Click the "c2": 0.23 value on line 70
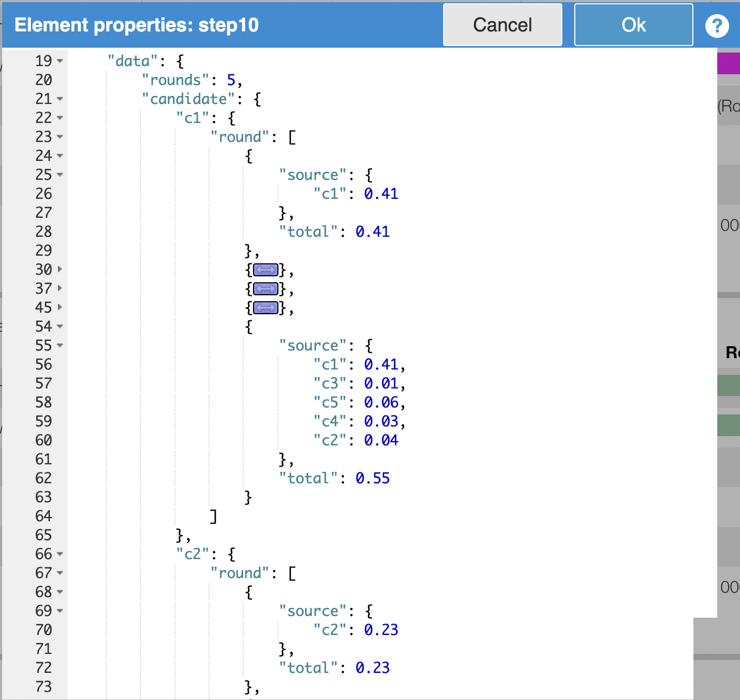Viewport: 740px width, 700px height. (x=381, y=630)
